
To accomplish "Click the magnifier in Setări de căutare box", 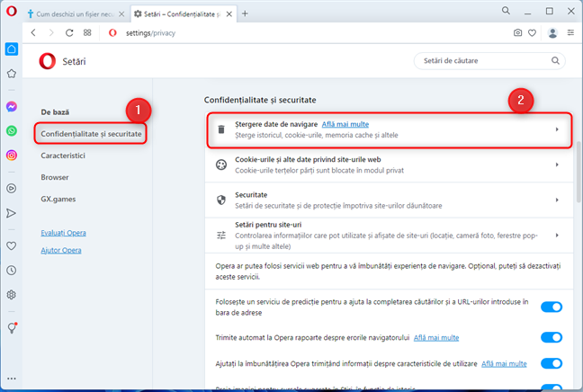I will tap(555, 60).
